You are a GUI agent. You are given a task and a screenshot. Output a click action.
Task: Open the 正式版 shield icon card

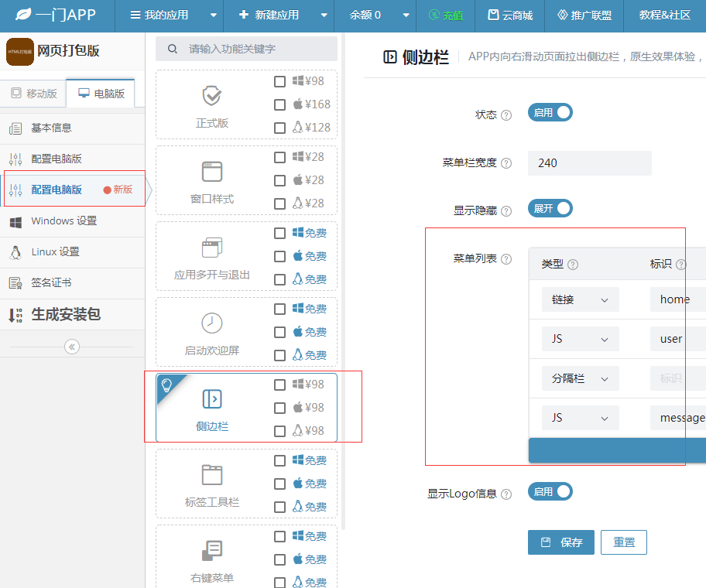tap(211, 95)
